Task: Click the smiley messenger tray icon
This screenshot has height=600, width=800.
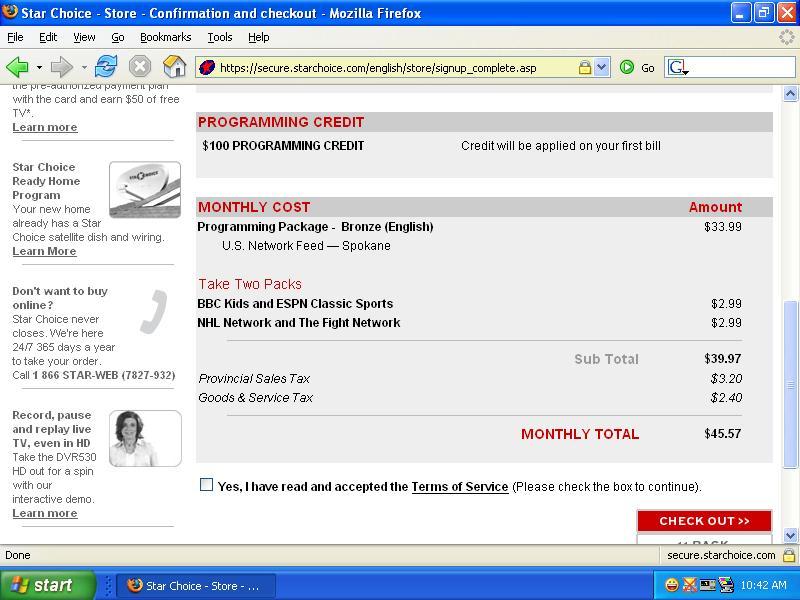Action: 672,585
